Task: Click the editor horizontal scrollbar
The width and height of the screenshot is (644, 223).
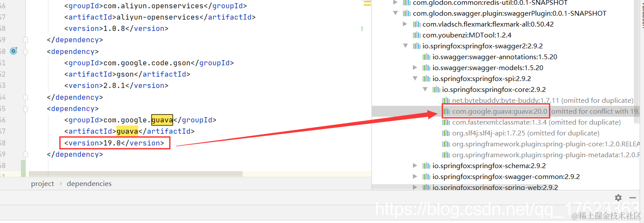Action: pos(136,174)
